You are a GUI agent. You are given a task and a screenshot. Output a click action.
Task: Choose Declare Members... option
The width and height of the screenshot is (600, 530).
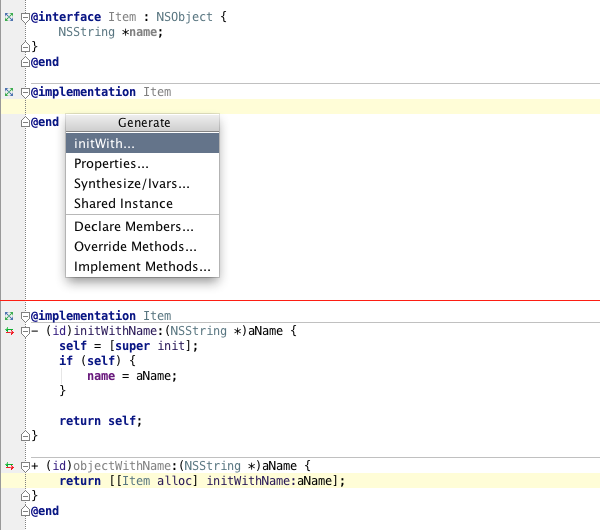coord(142,227)
